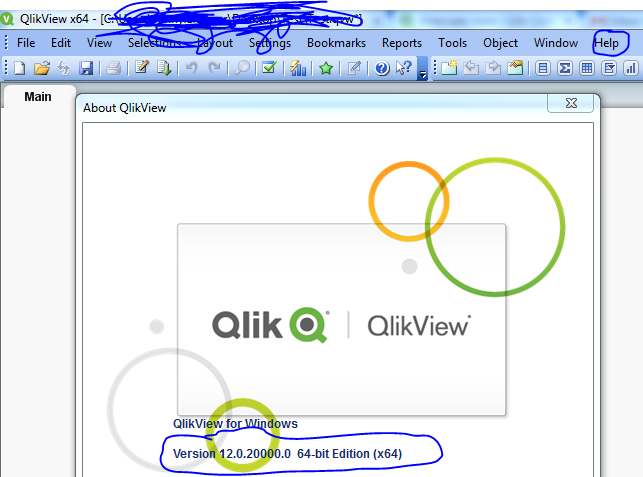
Task: Open the Quick Chart wizard icon
Action: pos(298,68)
